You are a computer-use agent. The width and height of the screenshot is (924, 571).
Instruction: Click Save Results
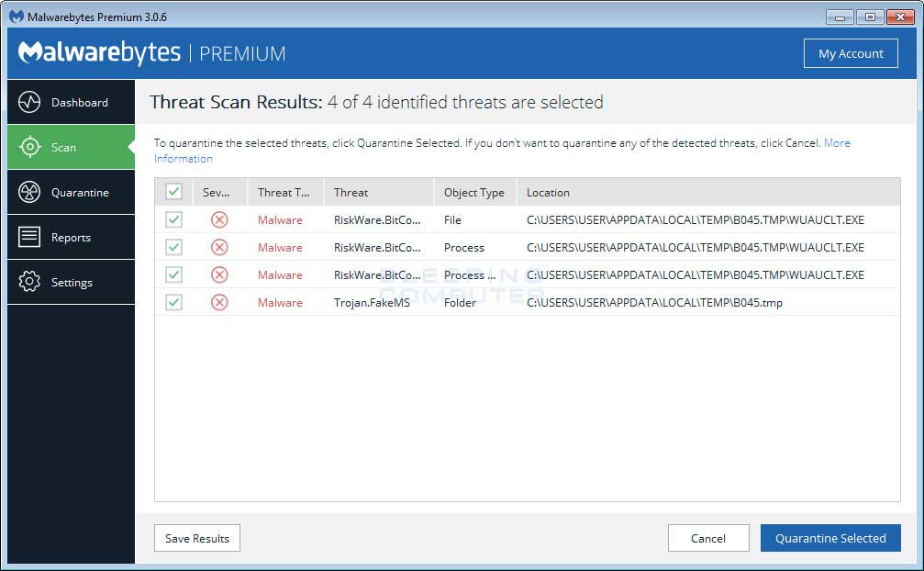[x=197, y=538]
